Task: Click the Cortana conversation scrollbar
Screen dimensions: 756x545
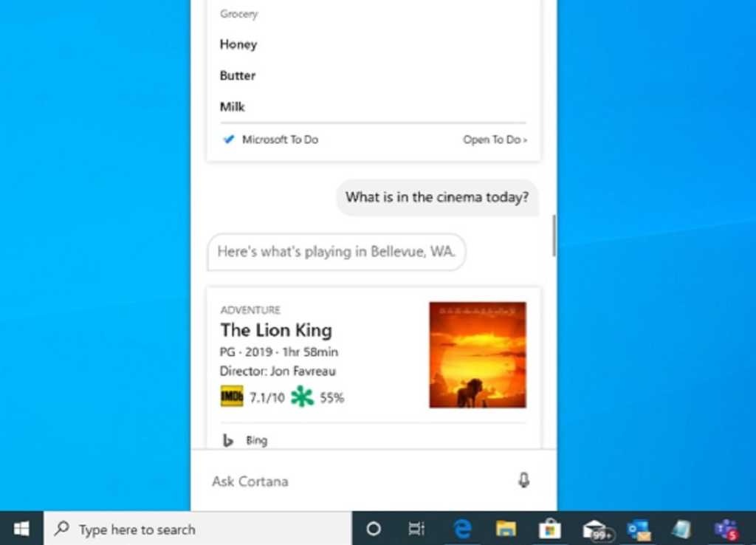Action: [554, 236]
